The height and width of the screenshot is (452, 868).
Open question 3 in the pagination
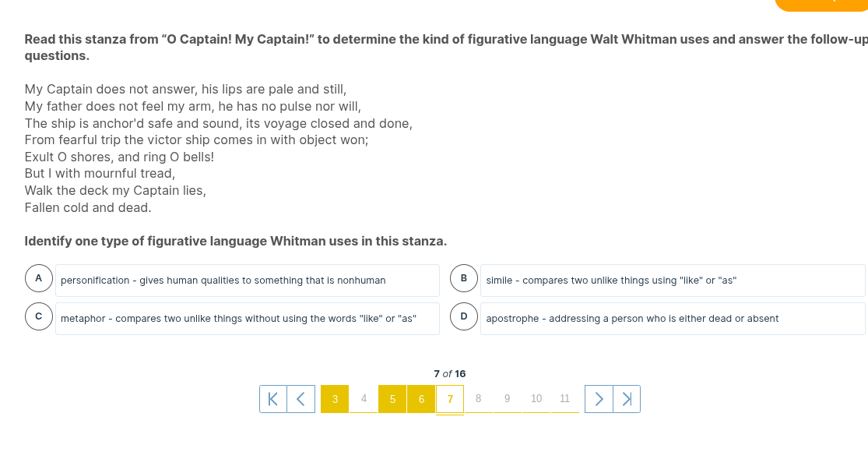(x=335, y=399)
